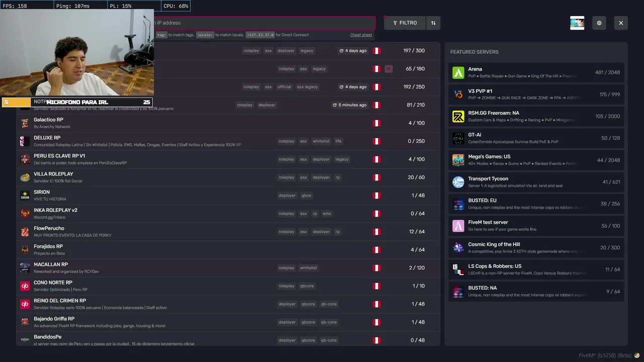This screenshot has width=644, height=362.
Task: Select the V3 PVP #1 server logo
Action: [x=458, y=95]
